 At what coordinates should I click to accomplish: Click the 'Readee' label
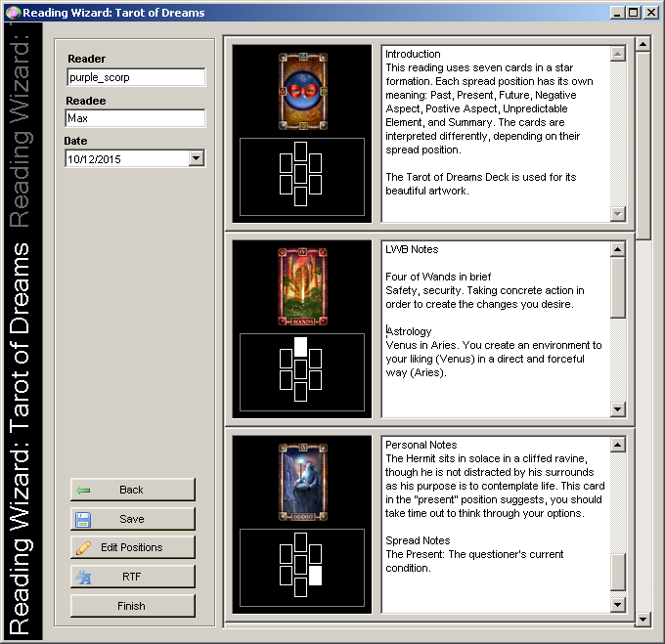coord(86,101)
